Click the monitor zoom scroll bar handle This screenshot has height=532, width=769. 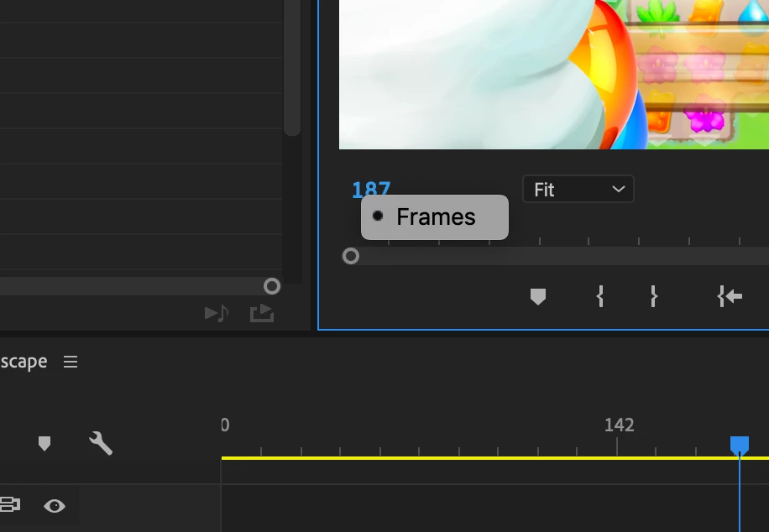[x=351, y=256]
